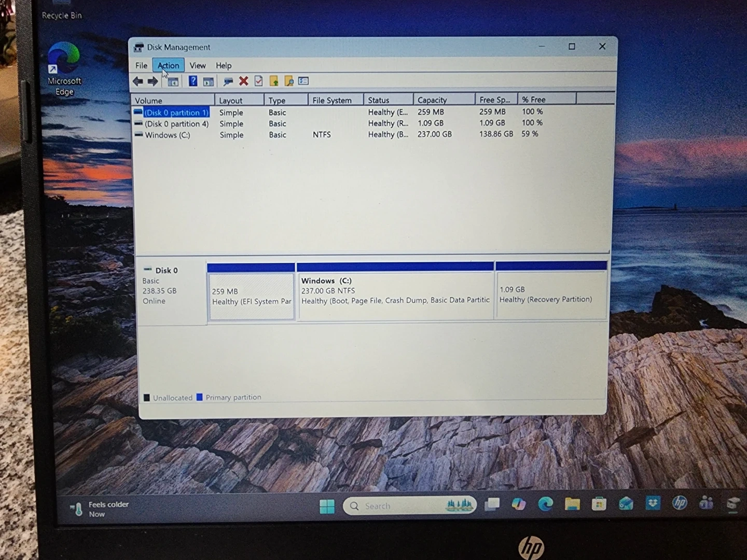Click the folder with magnifier toolbar icon
The width and height of the screenshot is (747, 560).
point(288,81)
